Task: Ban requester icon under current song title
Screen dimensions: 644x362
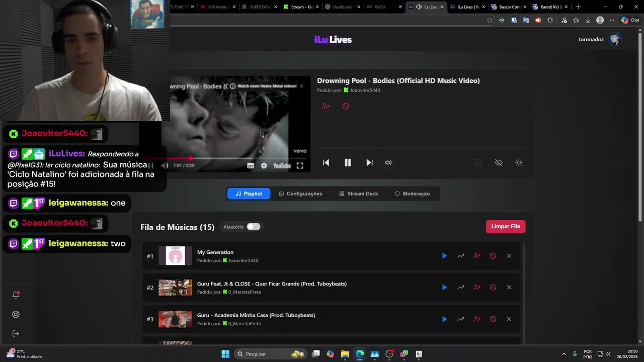Action: 326,106
